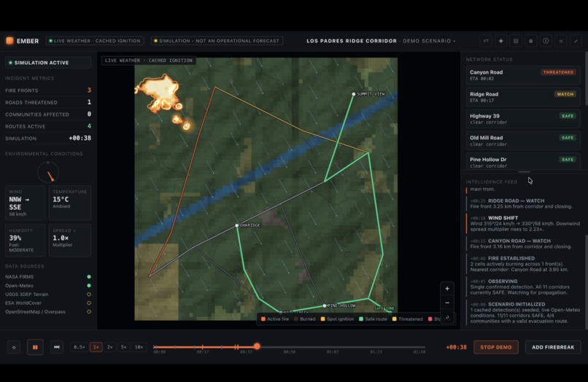Click the Wind NNW → SSE card

[x=26, y=203]
